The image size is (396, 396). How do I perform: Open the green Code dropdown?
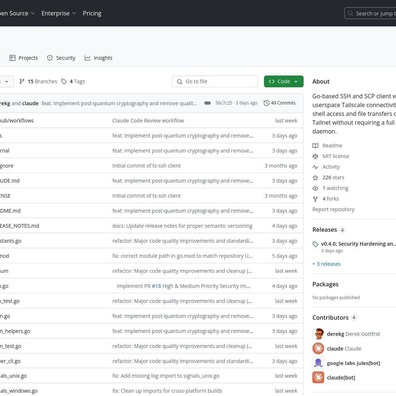coord(284,81)
